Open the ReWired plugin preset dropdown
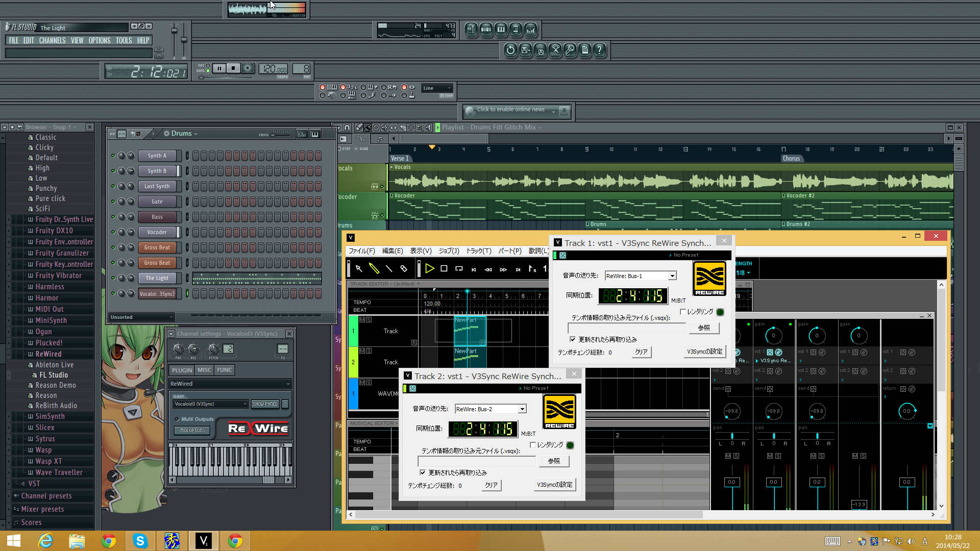The height and width of the screenshot is (551, 980). pyautogui.click(x=230, y=384)
